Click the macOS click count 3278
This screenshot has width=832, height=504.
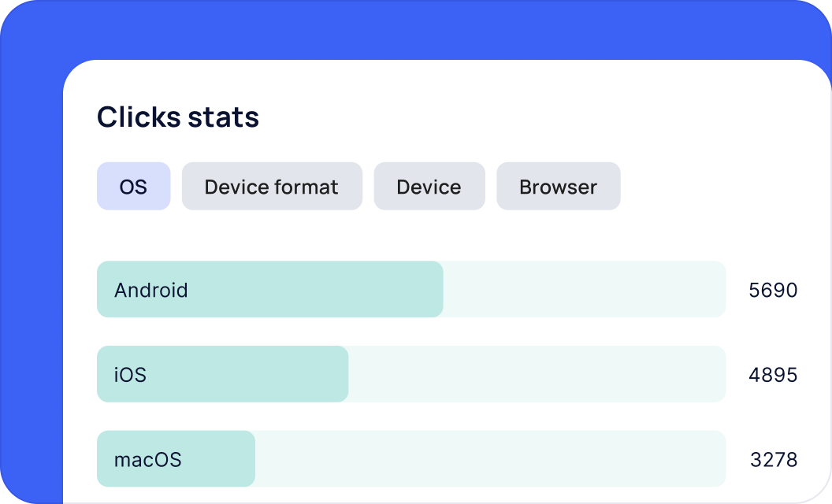tap(774, 459)
